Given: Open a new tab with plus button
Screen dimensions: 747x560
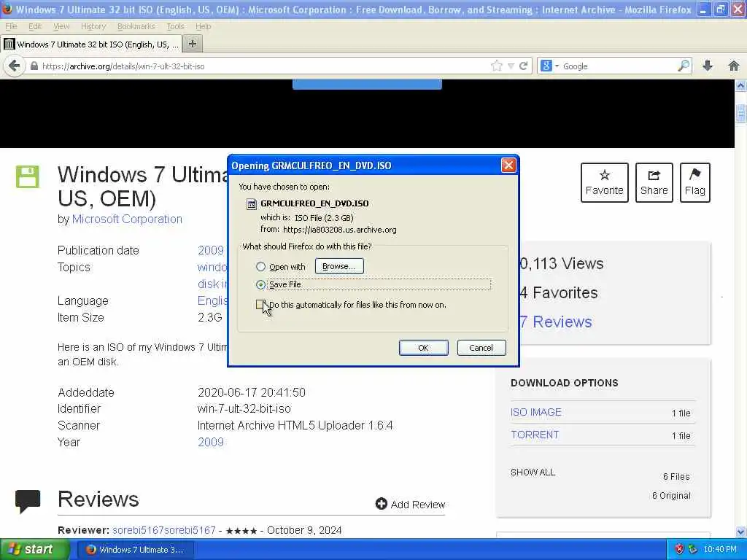Looking at the screenshot, I should tap(193, 44).
